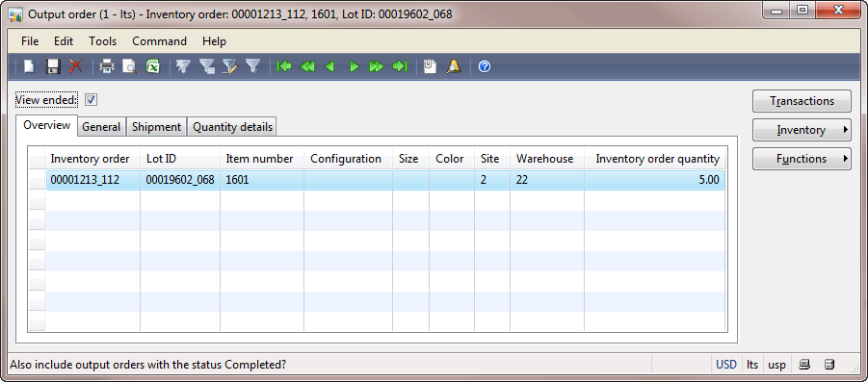Switch to the Quantity details tab
Image resolution: width=868 pixels, height=382 pixels.
click(x=232, y=127)
